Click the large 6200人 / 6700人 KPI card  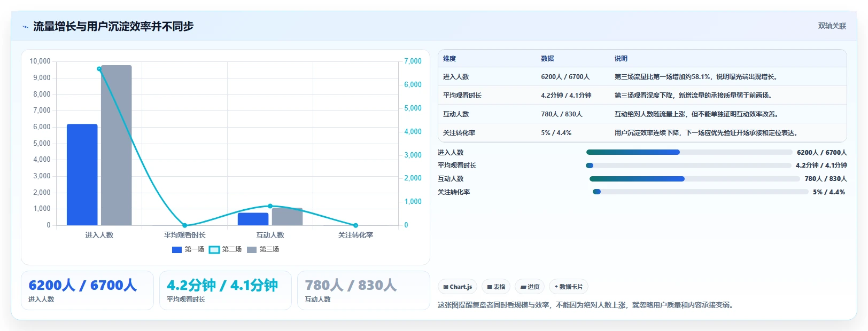point(87,290)
